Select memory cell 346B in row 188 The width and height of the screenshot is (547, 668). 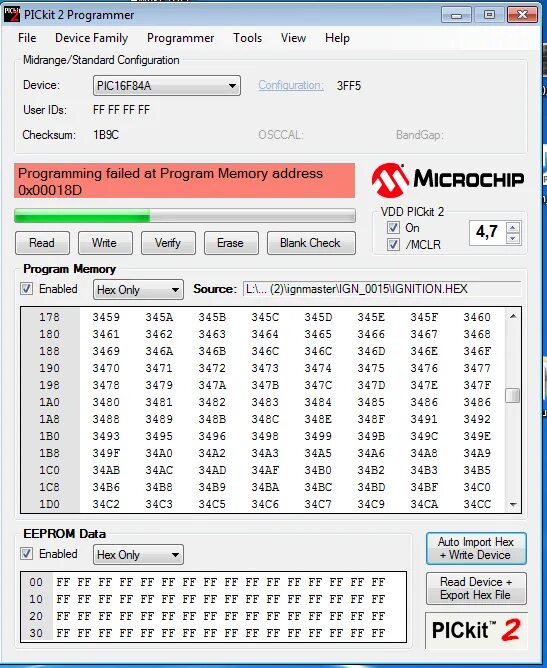click(x=212, y=351)
